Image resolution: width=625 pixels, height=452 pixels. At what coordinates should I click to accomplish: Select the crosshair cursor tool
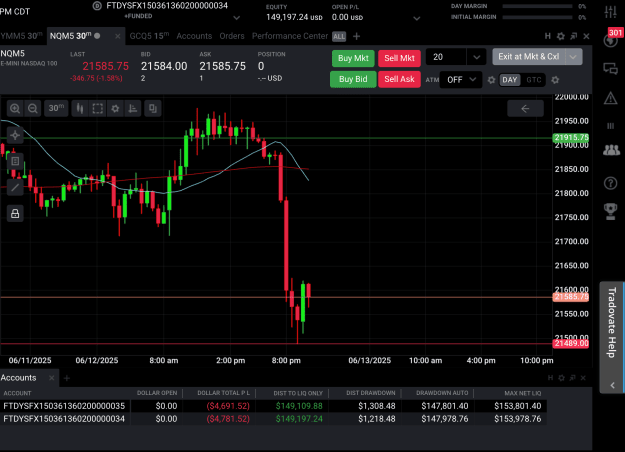[15, 136]
